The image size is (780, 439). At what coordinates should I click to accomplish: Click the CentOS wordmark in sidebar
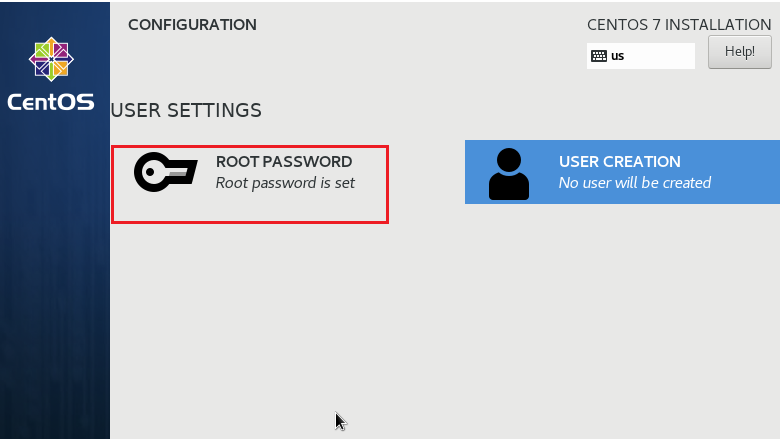pyautogui.click(x=51, y=102)
